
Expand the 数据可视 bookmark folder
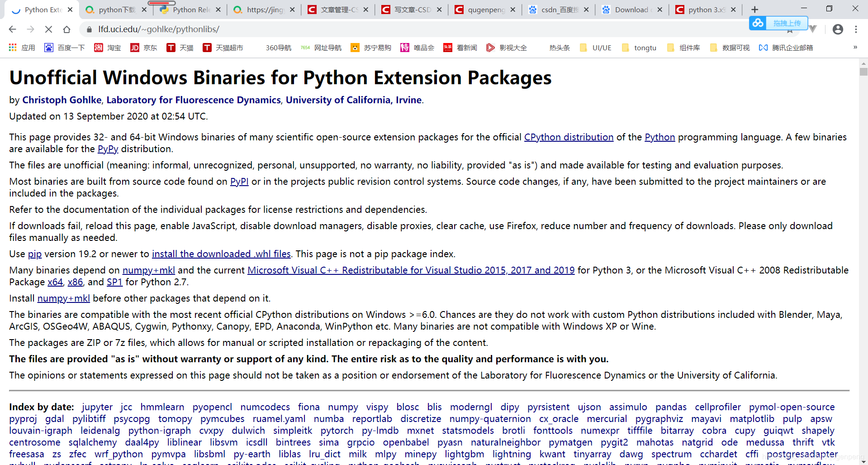pyautogui.click(x=730, y=48)
